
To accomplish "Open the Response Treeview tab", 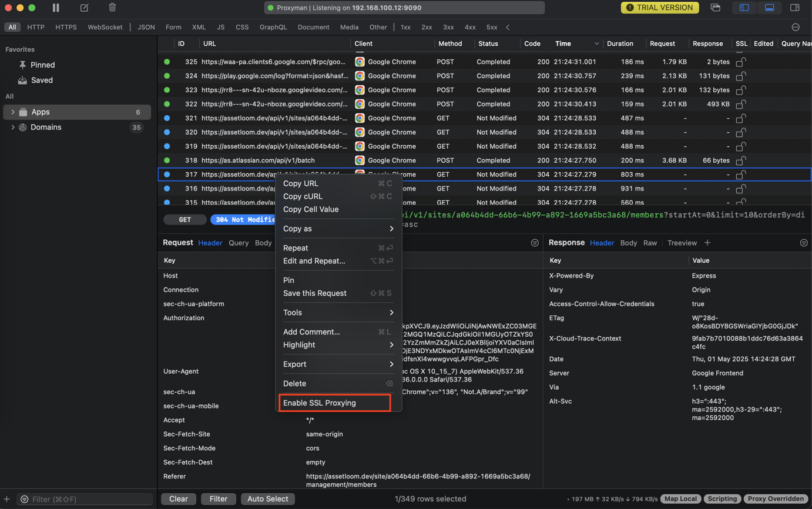I will [682, 243].
